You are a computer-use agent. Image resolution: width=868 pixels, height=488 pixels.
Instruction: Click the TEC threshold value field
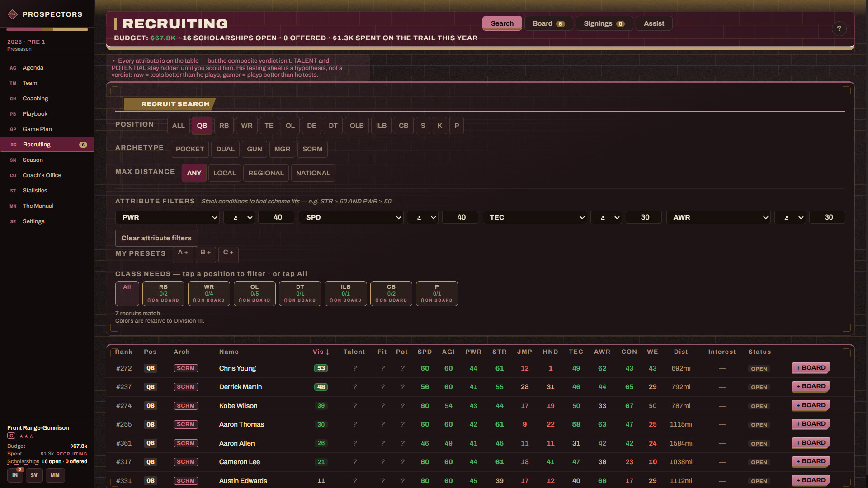pyautogui.click(x=644, y=217)
